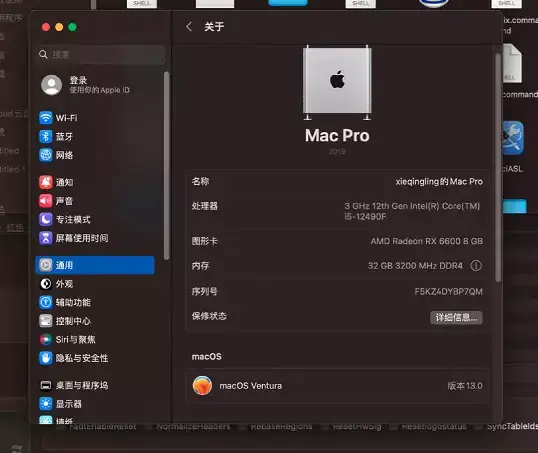Click 详细信息… warranty details button
The image size is (538, 453).
tap(456, 317)
